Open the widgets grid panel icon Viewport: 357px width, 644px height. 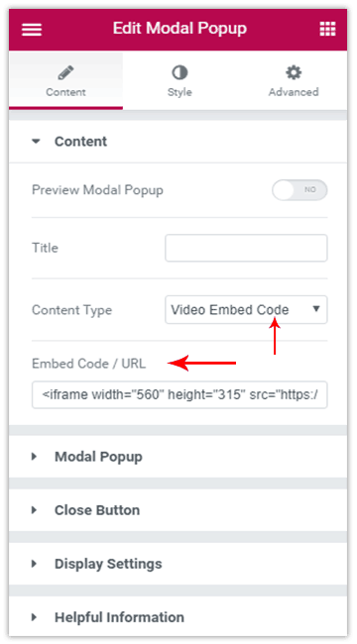(327, 29)
